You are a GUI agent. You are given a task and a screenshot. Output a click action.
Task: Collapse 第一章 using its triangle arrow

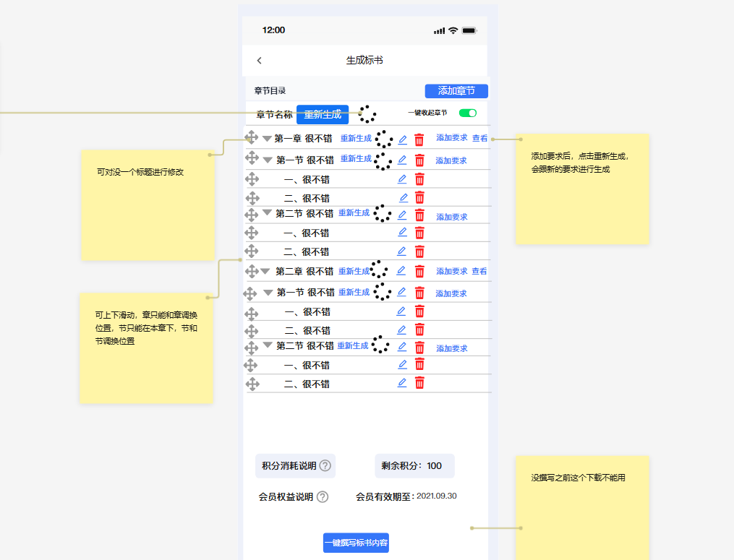pos(267,139)
